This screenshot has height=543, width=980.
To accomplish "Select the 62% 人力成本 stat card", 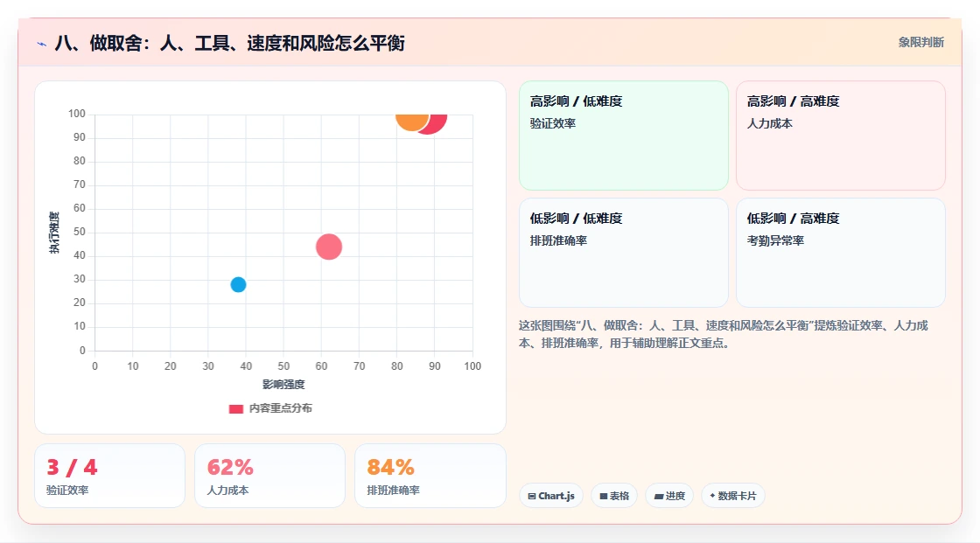I will point(270,476).
